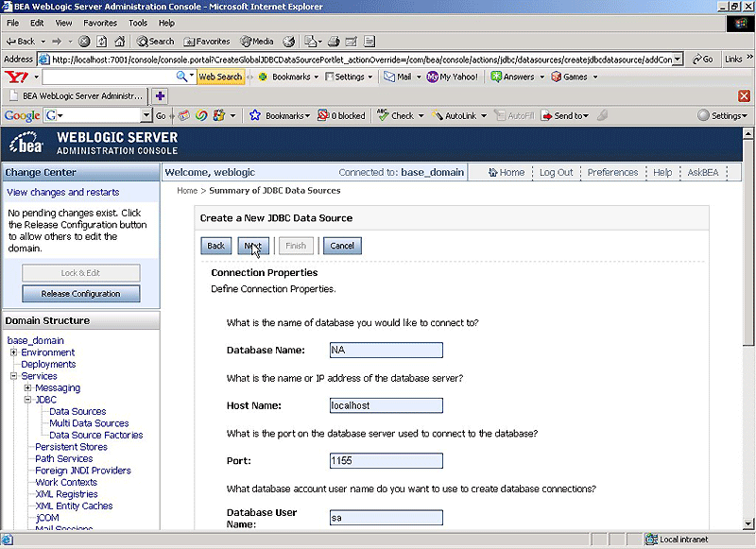Open Yahoo toolbar Mail
This screenshot has width=756, height=549.
[x=398, y=77]
